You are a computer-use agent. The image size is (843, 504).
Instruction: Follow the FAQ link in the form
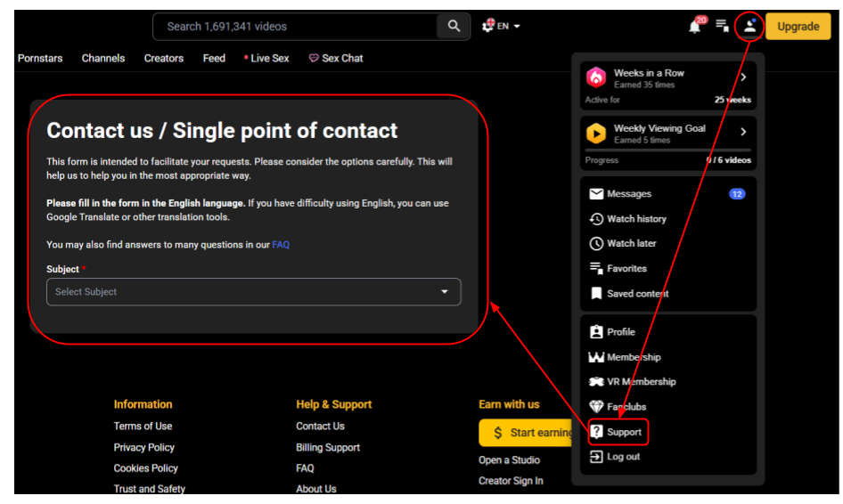[281, 245]
